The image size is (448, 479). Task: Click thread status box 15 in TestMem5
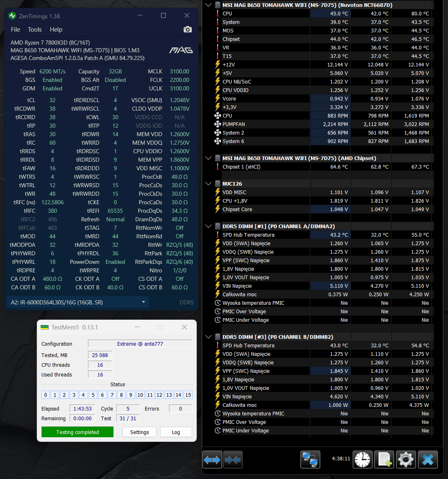pyautogui.click(x=188, y=395)
